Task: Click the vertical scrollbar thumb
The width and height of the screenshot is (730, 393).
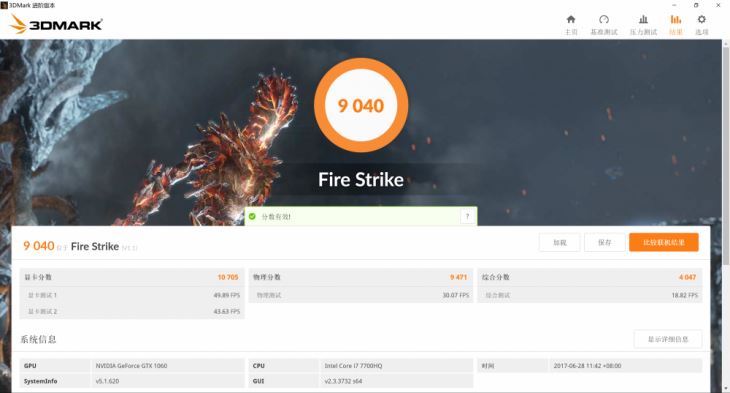Action: [726, 156]
